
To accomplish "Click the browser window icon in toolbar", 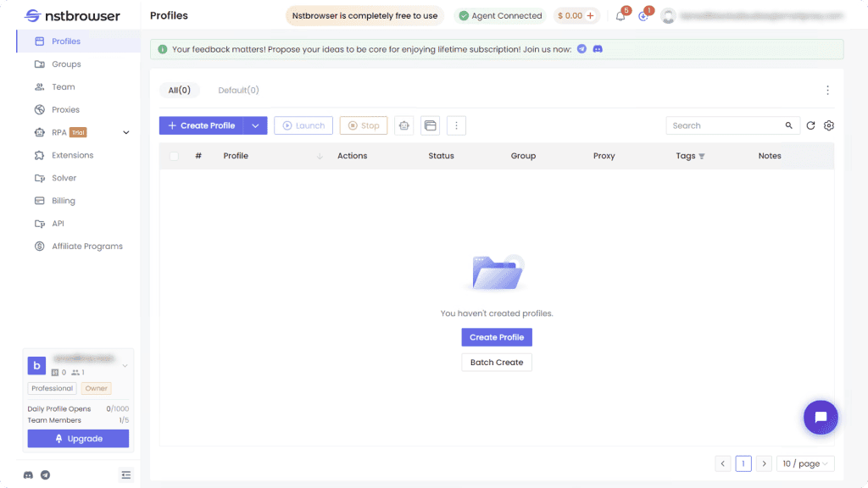I will pyautogui.click(x=430, y=125).
